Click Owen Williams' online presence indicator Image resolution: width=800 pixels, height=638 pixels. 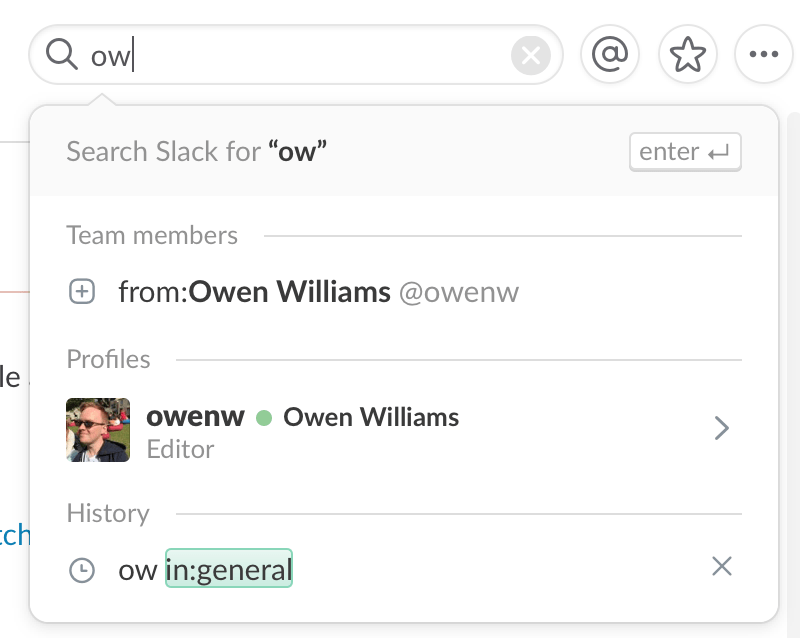(264, 418)
